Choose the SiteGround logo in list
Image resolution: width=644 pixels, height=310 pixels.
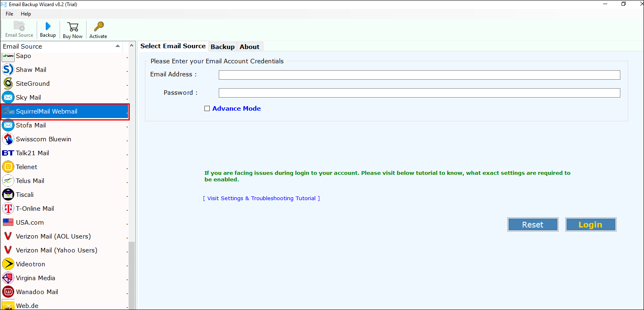click(x=8, y=84)
